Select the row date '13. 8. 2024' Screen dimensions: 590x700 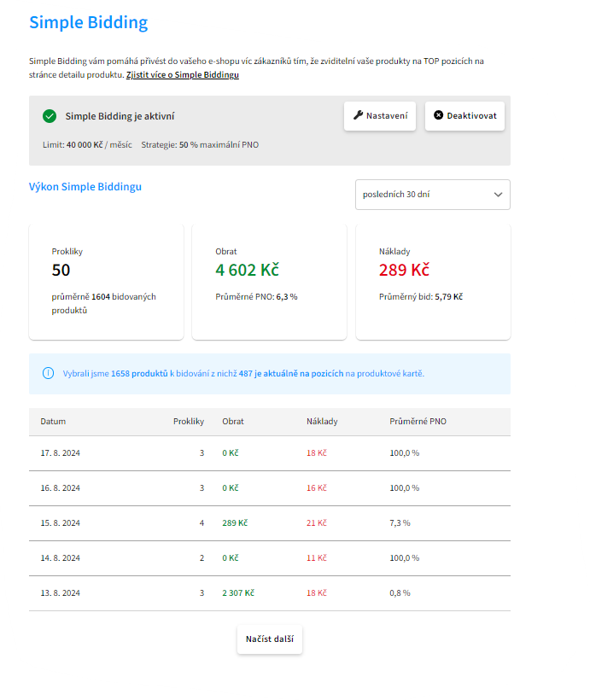point(61,593)
